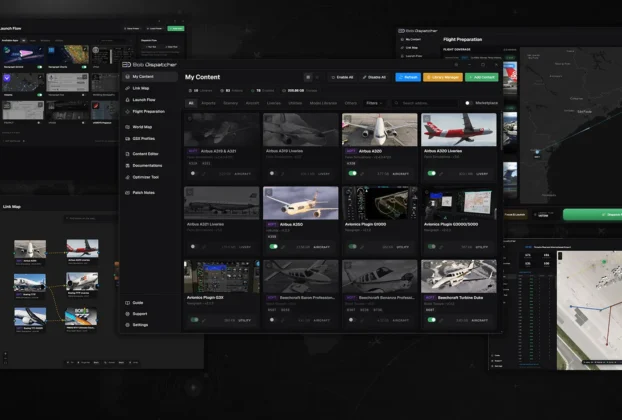Open Content Editor via its sidebar icon

point(127,154)
